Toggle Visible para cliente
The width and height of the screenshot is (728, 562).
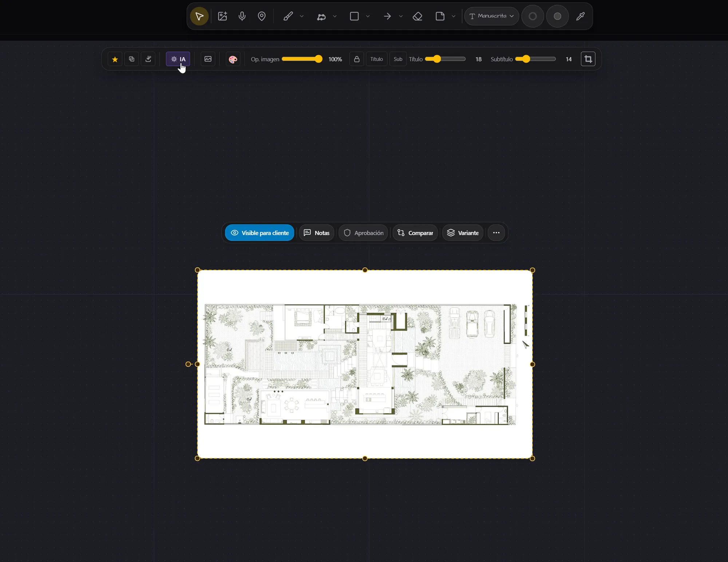click(260, 233)
